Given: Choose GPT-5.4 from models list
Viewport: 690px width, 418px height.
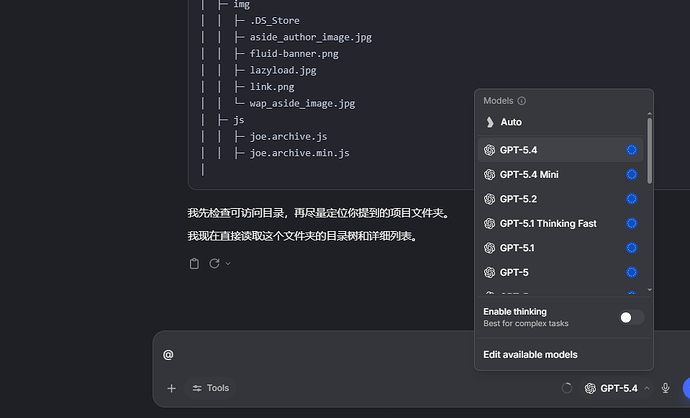Looking at the screenshot, I should tap(560, 150).
